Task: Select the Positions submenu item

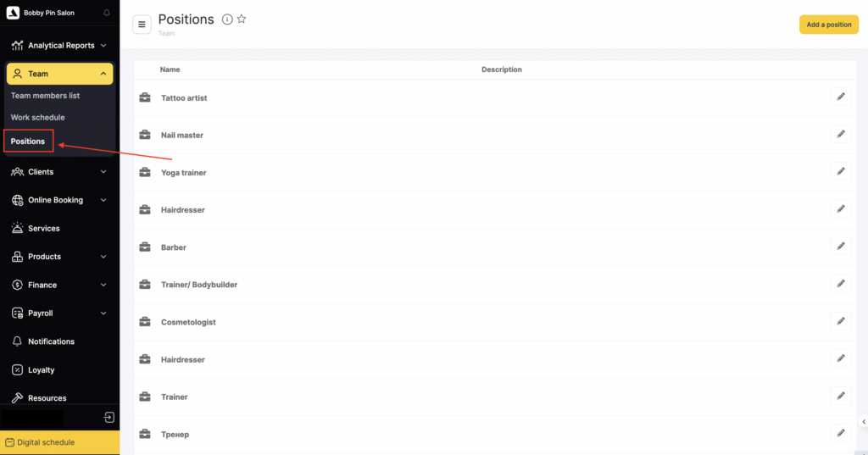Action: point(28,141)
